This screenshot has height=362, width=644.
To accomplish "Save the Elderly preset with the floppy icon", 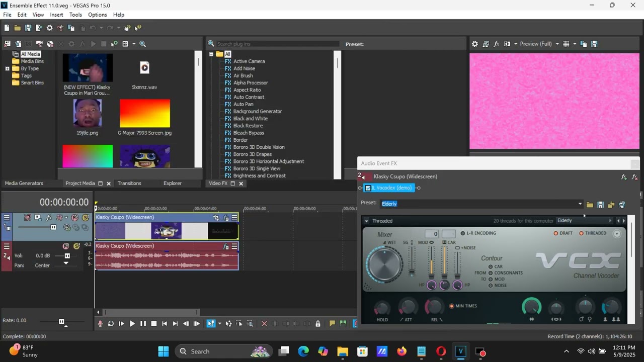I will click(600, 205).
